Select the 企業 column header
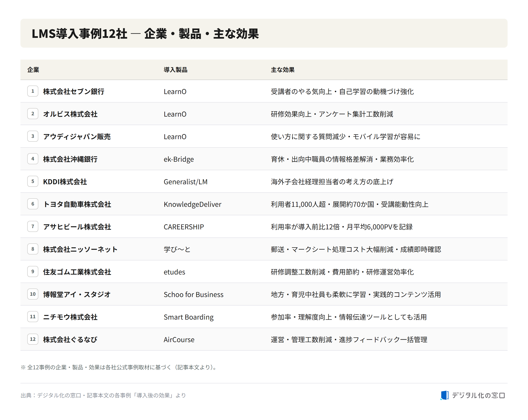This screenshot has height=420, width=528. (33, 70)
